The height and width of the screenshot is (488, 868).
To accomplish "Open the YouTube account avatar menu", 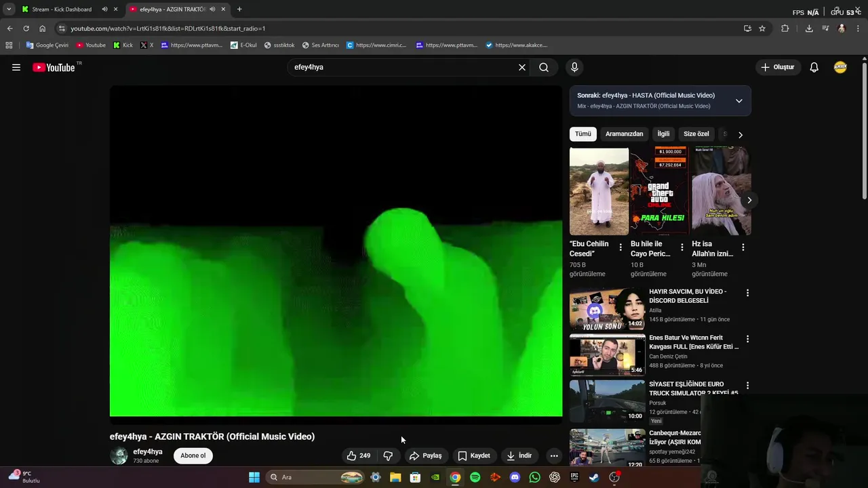I will [840, 67].
